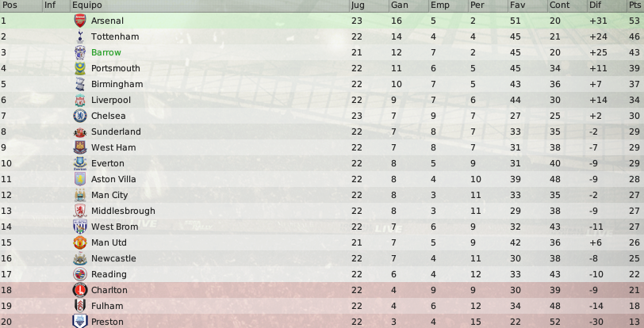Screen dimensions: 644x328
Task: Click the Charlton club badge
Action: click(80, 290)
